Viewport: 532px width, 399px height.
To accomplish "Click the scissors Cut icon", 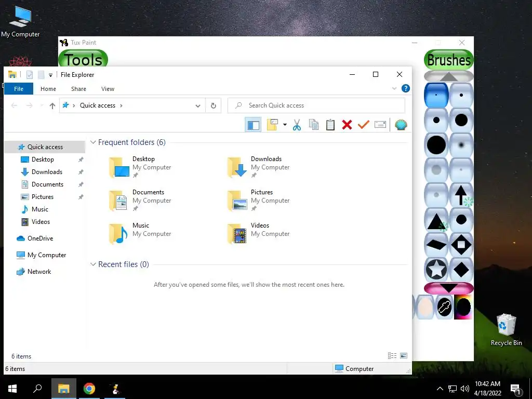I will 297,125.
